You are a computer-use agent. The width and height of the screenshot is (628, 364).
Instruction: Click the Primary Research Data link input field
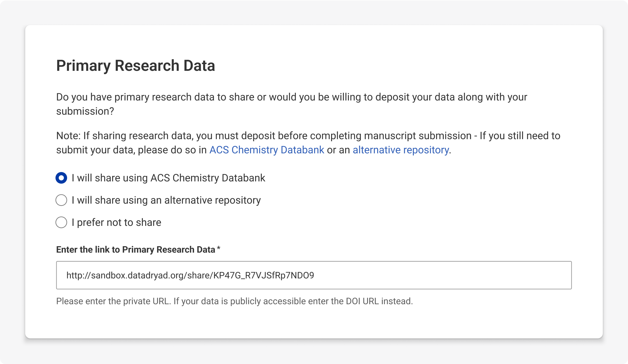click(x=314, y=275)
